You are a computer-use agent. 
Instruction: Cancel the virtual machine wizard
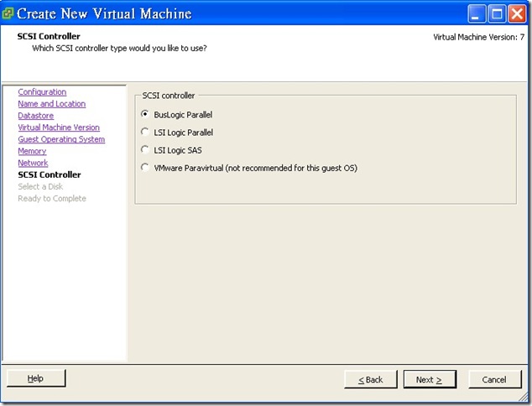494,379
